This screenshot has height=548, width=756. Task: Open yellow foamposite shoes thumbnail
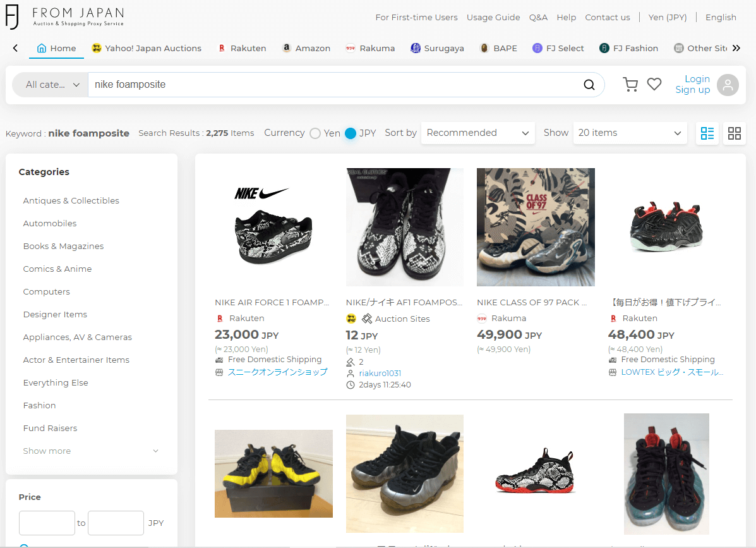[273, 473]
